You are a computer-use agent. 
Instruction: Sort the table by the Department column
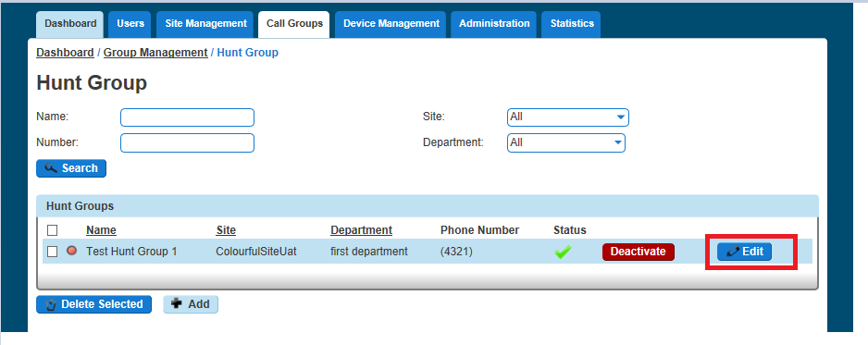(x=362, y=230)
